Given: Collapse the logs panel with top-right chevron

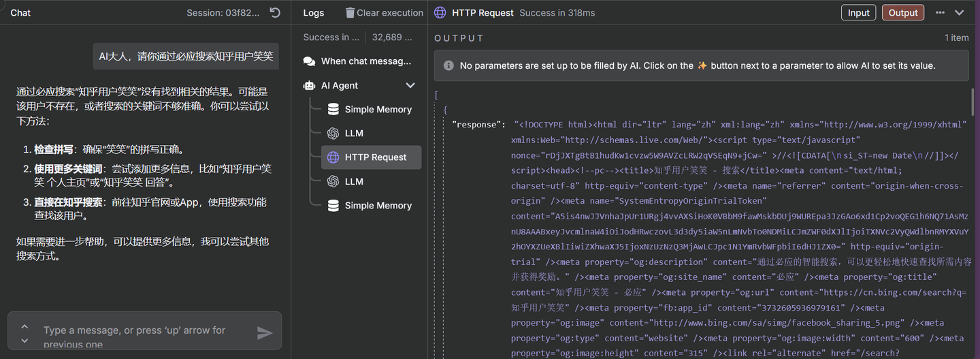Looking at the screenshot, I should [960, 12].
